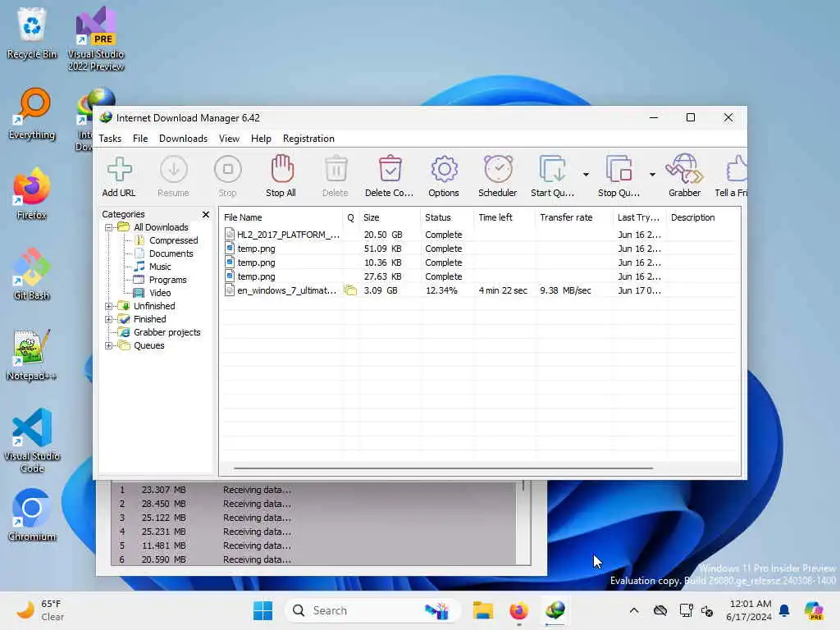
Task: Select the Video category
Action: 160,293
